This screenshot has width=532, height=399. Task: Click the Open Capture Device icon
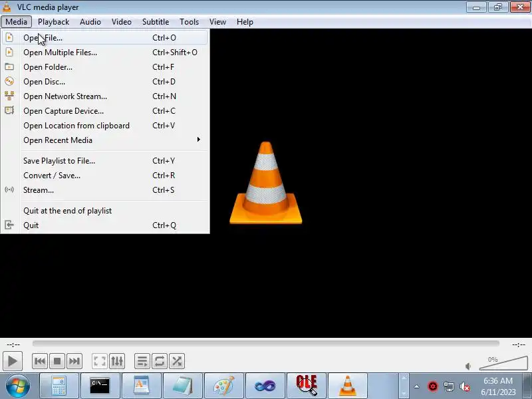coord(9,110)
